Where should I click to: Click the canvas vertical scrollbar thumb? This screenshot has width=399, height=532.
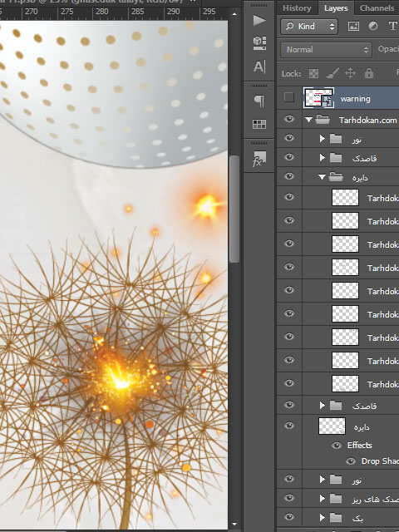(x=234, y=209)
